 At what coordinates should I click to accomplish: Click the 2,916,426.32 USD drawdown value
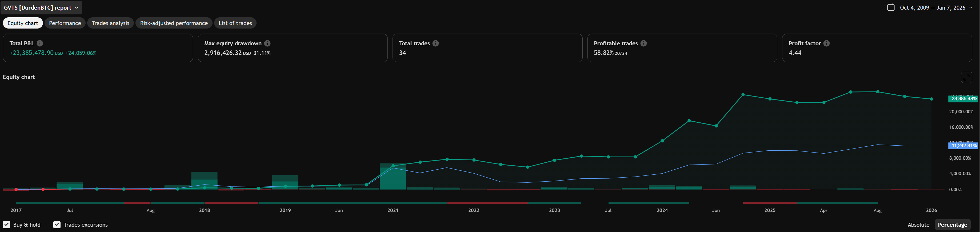(x=227, y=53)
